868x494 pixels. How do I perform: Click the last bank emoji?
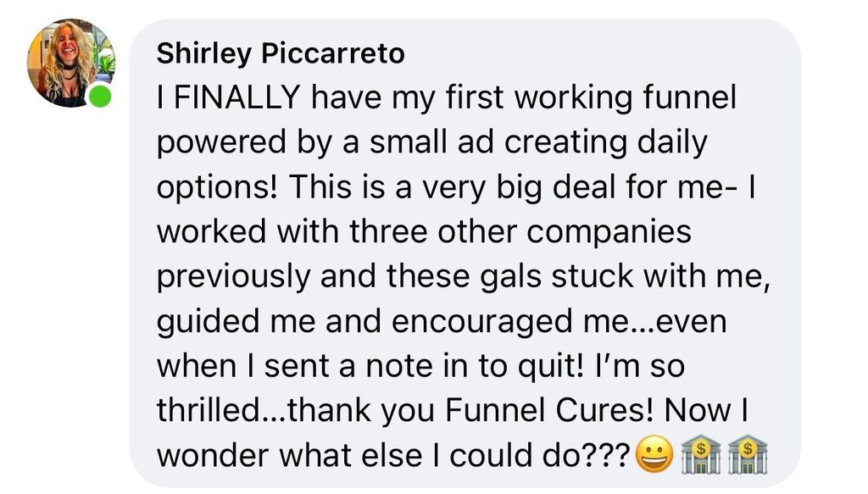748,455
